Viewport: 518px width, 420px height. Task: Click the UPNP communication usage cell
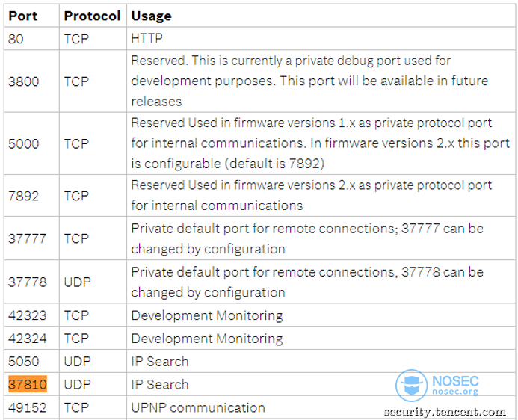coord(198,407)
